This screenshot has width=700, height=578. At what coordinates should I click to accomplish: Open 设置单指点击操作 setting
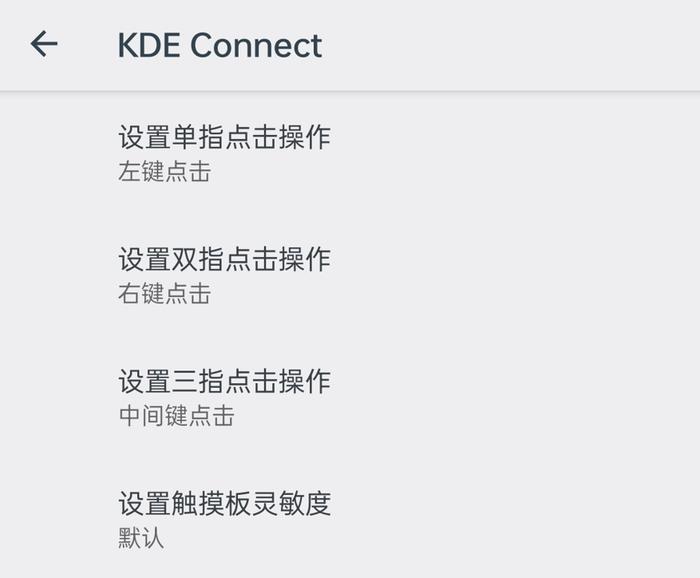350,153
